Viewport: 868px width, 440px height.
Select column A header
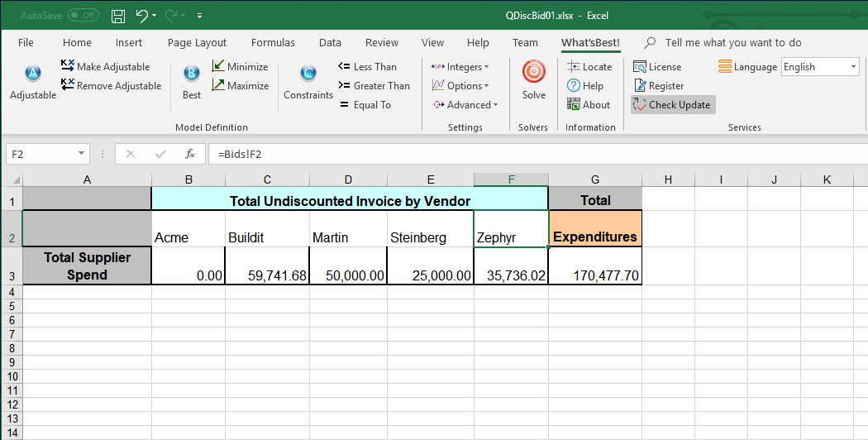coord(87,179)
